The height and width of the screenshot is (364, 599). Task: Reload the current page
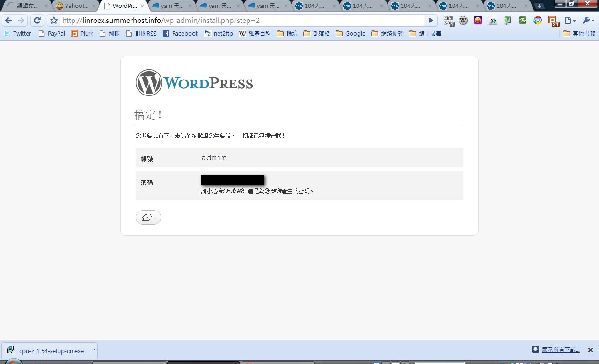click(37, 21)
